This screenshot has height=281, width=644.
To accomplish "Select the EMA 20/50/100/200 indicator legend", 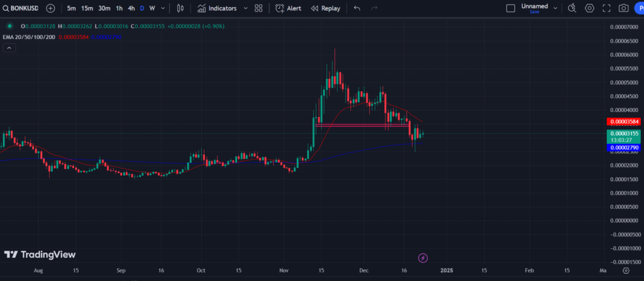I will [29, 37].
